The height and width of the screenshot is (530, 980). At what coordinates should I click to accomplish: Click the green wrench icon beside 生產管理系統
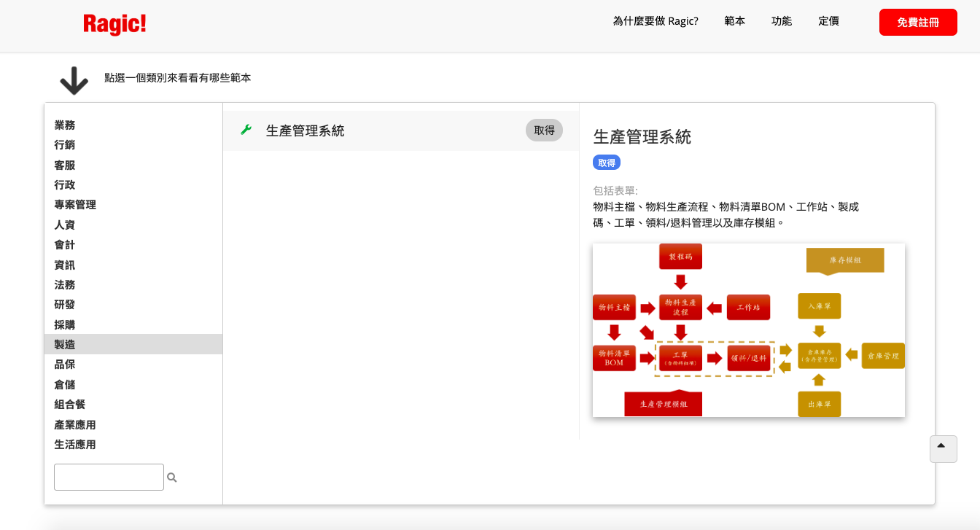246,130
